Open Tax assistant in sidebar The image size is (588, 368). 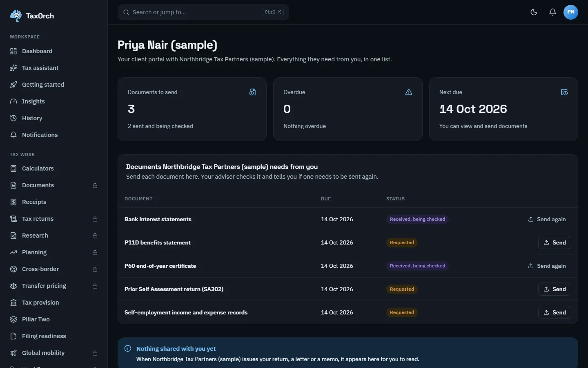click(x=54, y=68)
